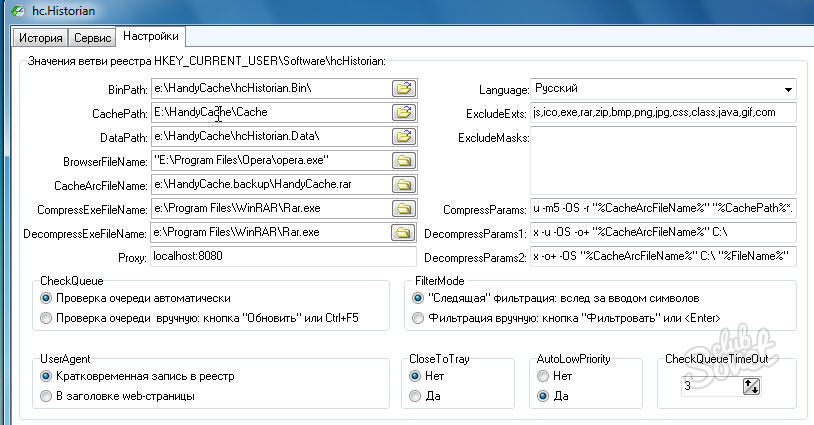Viewport: 814px width, 425px height.
Task: Click the browse folder icon for DataPath
Action: pos(403,136)
